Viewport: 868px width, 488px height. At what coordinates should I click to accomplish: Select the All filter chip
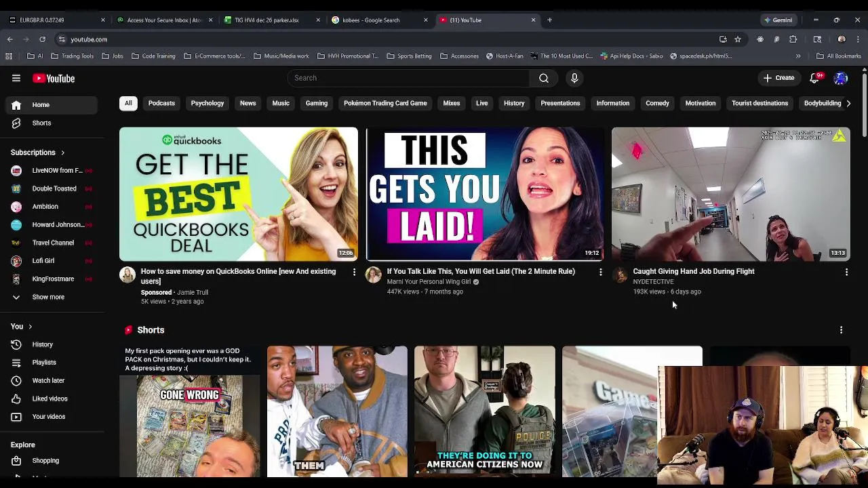[x=128, y=103]
